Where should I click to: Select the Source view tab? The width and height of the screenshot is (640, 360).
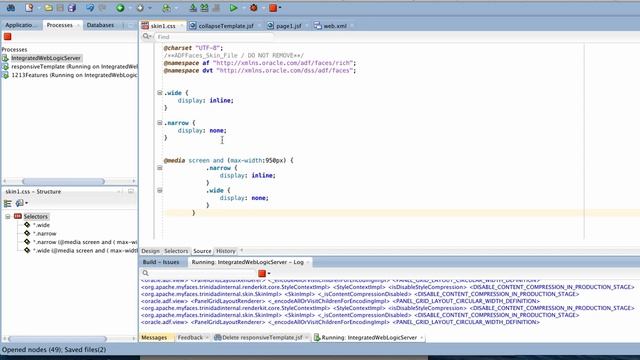click(x=202, y=251)
